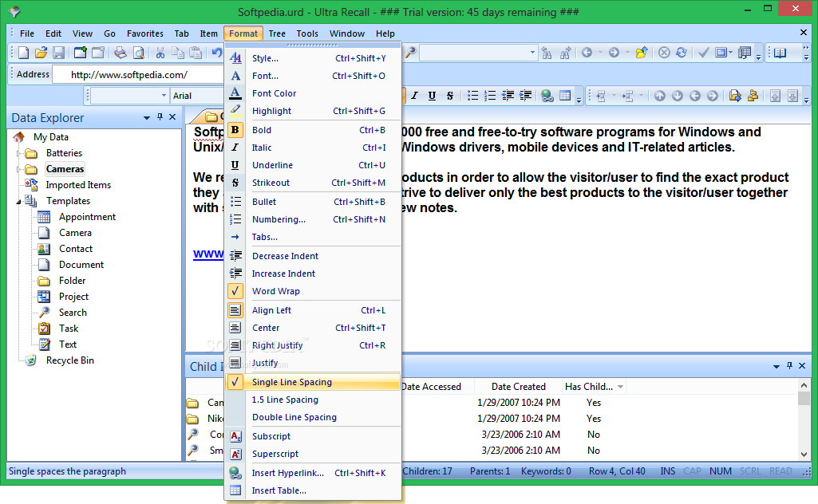Click the Numbered list toolbar icon
Viewport: 818px width, 504px height.
[x=490, y=96]
